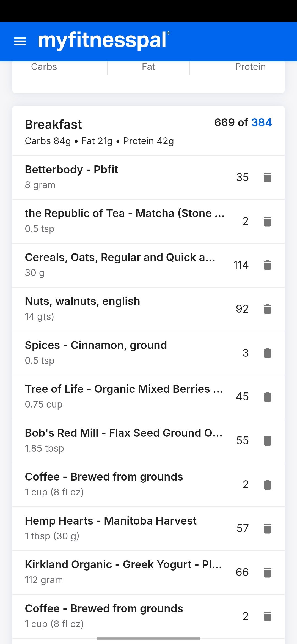Viewport: 297px width, 644px height.
Task: Open Kirkland Organic Greek Yogurt entry
Action: coord(123,565)
